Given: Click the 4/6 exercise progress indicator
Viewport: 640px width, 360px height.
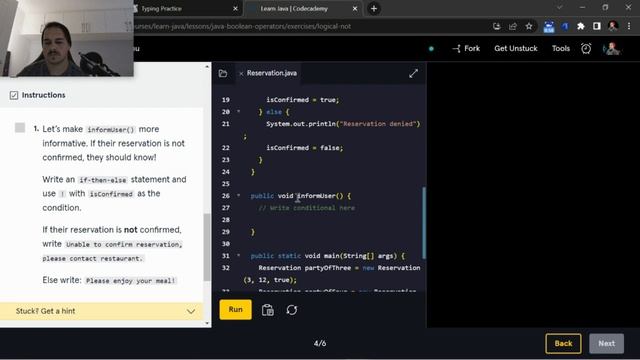Looking at the screenshot, I should coord(320,343).
